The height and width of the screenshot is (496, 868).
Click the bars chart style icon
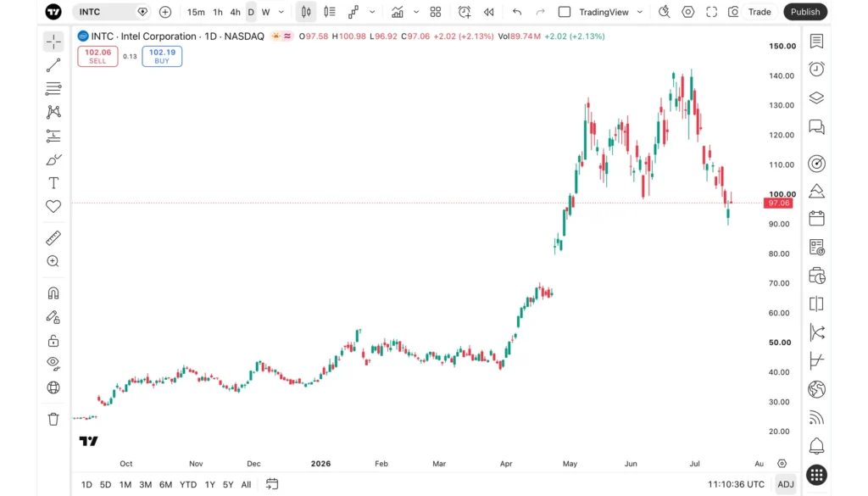click(330, 12)
